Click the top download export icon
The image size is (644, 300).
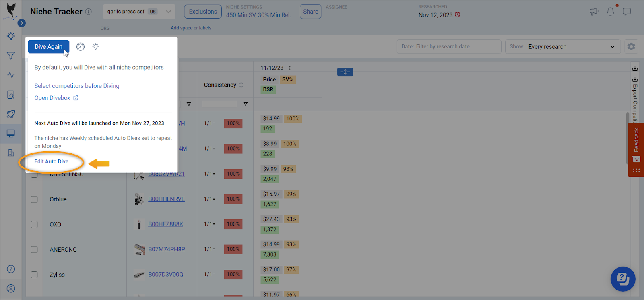point(635,68)
